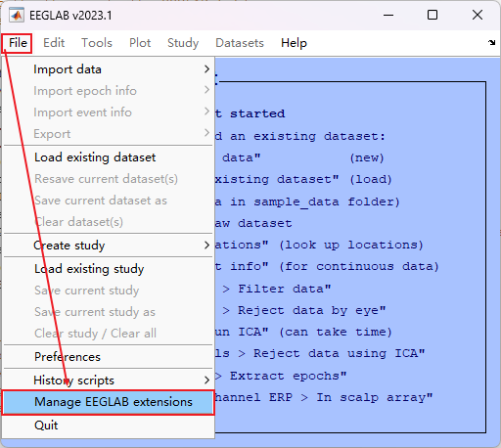Image resolution: width=501 pixels, height=448 pixels.
Task: Click the dock arrow in menu bar
Action: point(492,43)
